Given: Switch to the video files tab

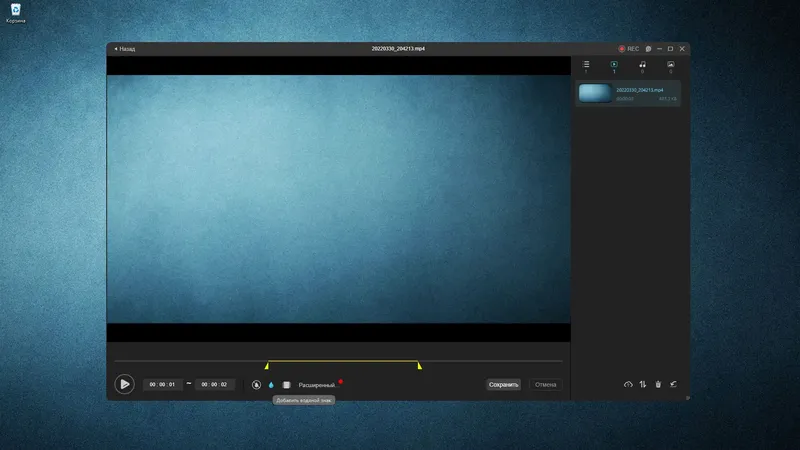Looking at the screenshot, I should (614, 66).
